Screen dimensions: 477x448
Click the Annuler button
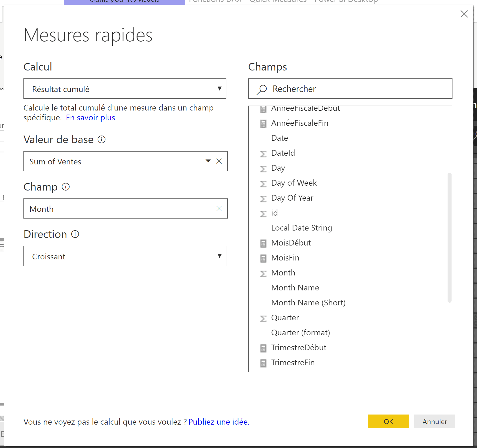435,421
